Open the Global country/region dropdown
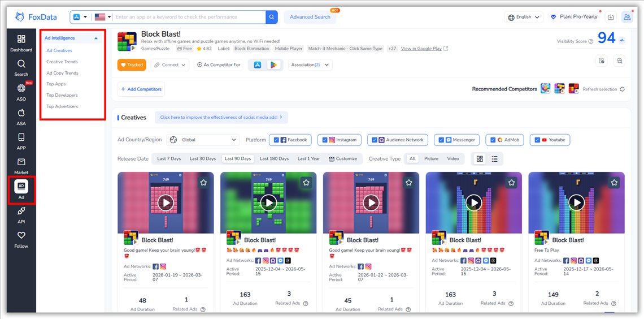The image size is (644, 319). click(x=203, y=140)
